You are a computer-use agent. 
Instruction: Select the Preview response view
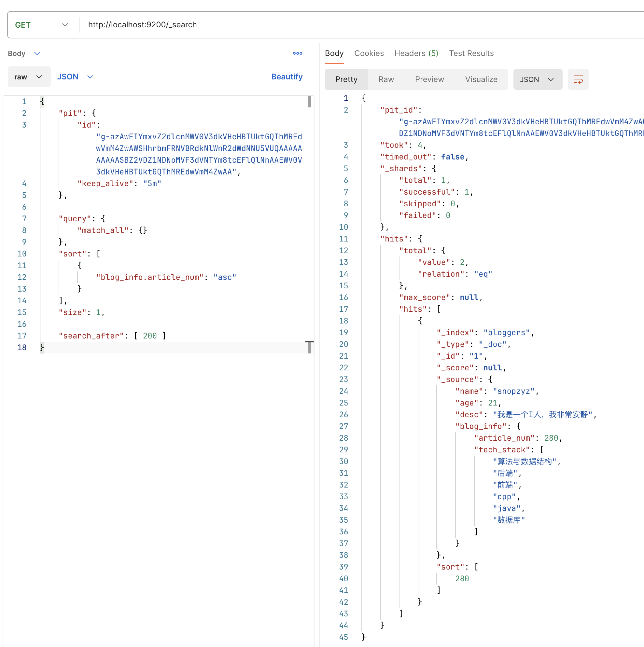tap(429, 79)
